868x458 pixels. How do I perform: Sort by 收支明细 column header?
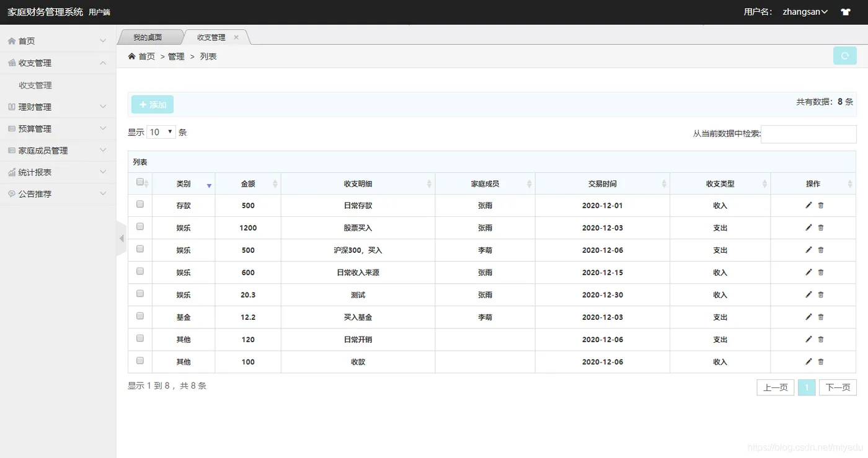coord(358,183)
